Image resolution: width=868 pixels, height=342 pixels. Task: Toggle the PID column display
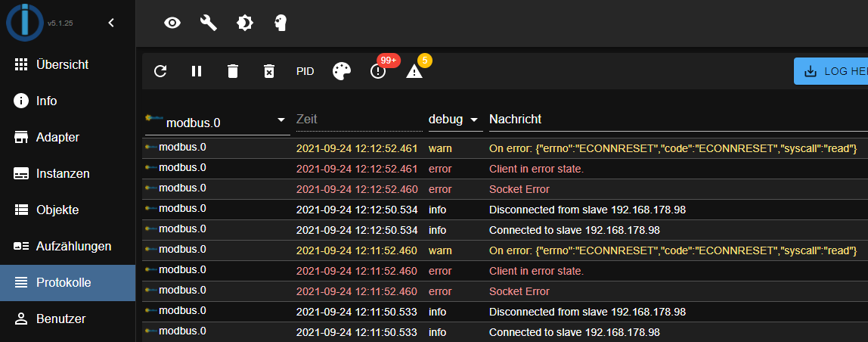pyautogui.click(x=305, y=72)
